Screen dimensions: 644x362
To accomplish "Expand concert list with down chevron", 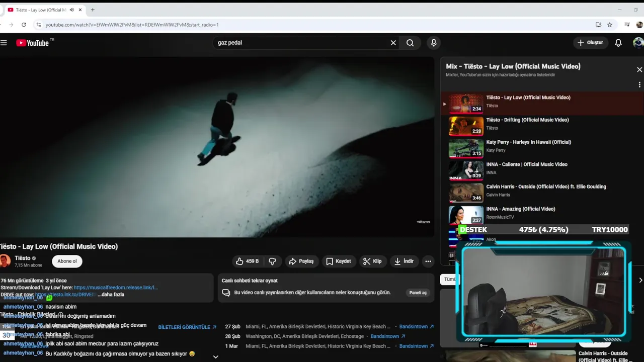I will pyautogui.click(x=215, y=357).
